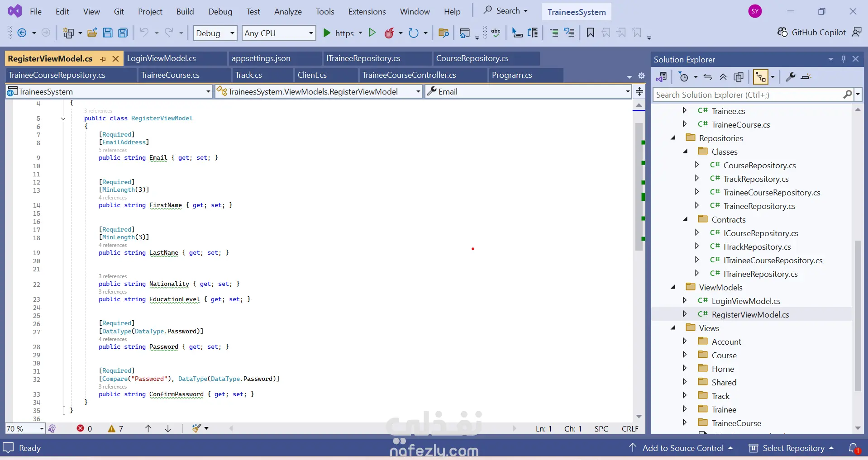The width and height of the screenshot is (868, 460).
Task: Close the RegisterViewModel.cs tab
Action: tap(115, 59)
